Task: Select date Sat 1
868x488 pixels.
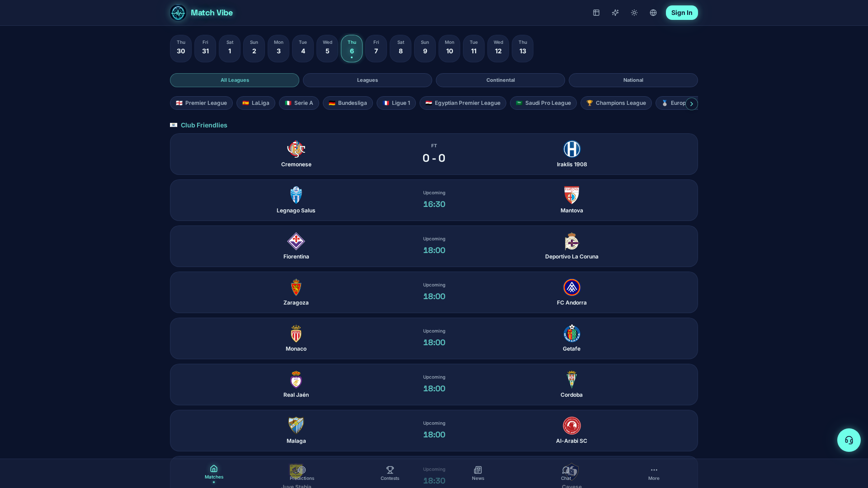Action: [230, 48]
